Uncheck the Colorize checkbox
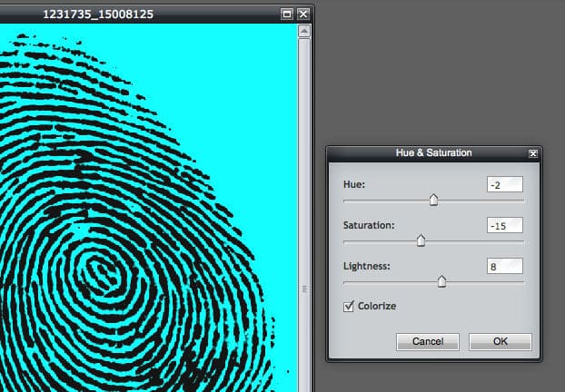 [x=349, y=307]
